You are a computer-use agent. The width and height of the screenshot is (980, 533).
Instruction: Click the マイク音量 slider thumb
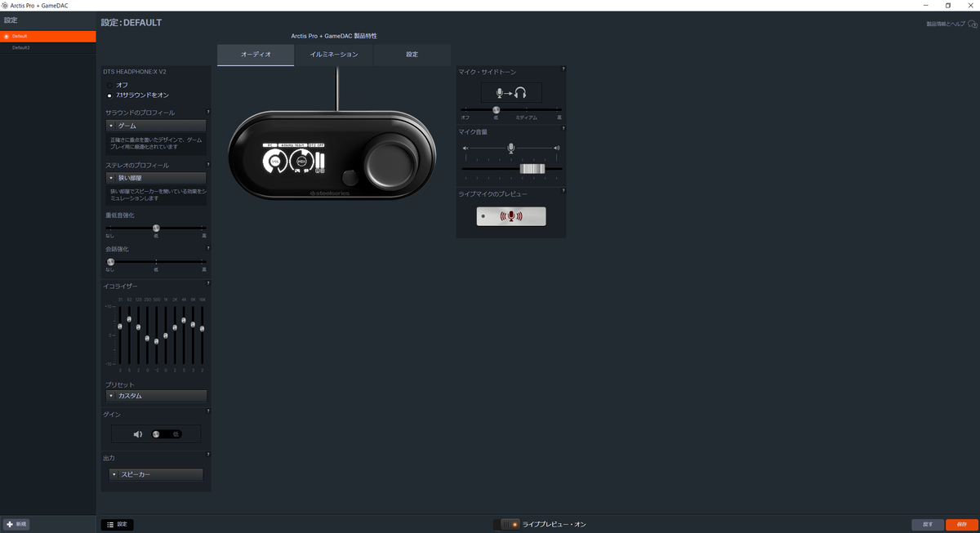coord(532,169)
